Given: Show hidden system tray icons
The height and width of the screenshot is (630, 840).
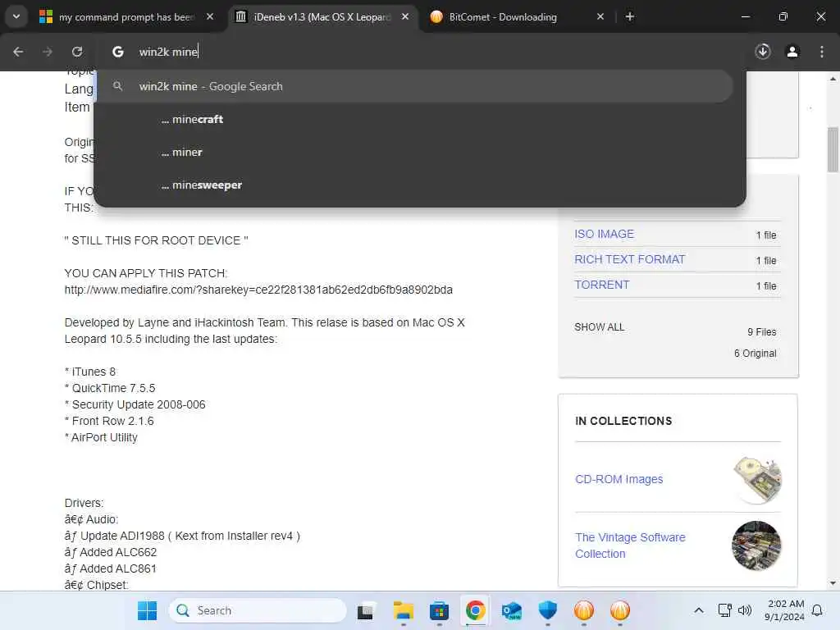Looking at the screenshot, I should pyautogui.click(x=699, y=610).
